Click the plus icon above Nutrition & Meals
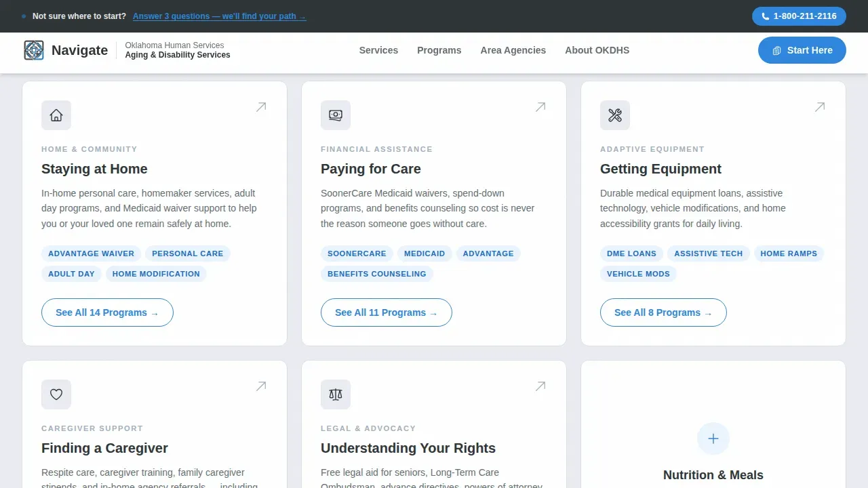Image resolution: width=868 pixels, height=488 pixels. point(713,439)
